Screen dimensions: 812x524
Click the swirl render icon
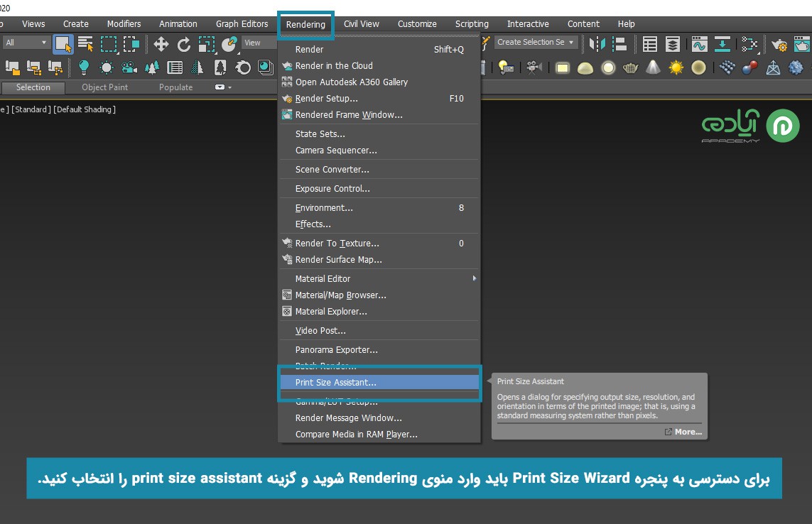point(243,67)
